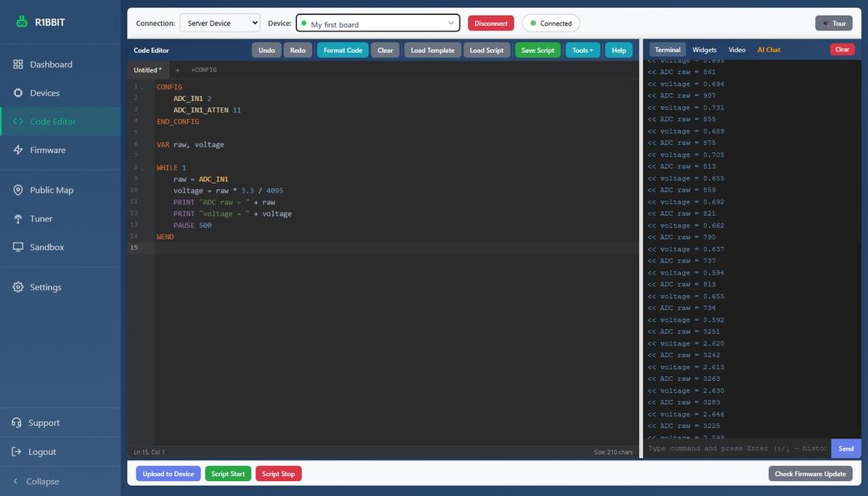
Task: Click Format Code
Action: [x=342, y=50]
